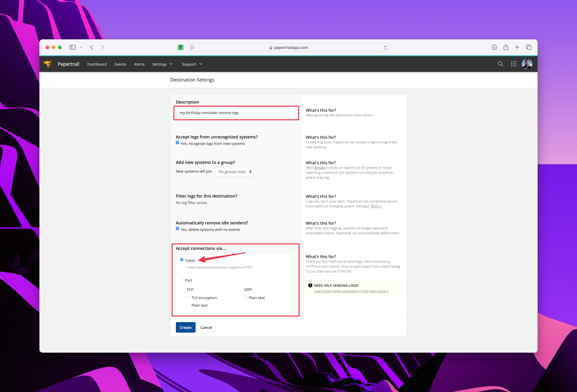Select the Port radio button
The height and width of the screenshot is (392, 577).
182,279
